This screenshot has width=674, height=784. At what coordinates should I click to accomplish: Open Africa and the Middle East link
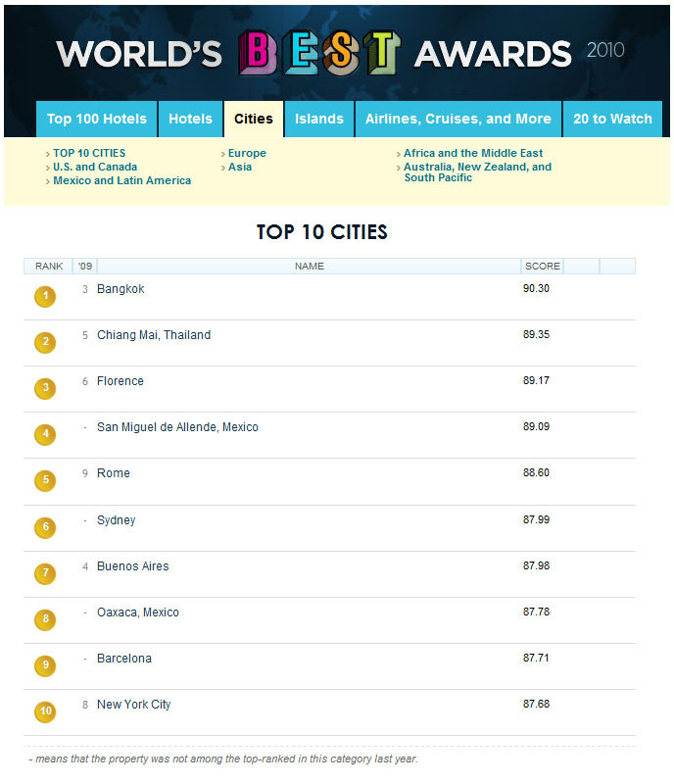pos(473,153)
